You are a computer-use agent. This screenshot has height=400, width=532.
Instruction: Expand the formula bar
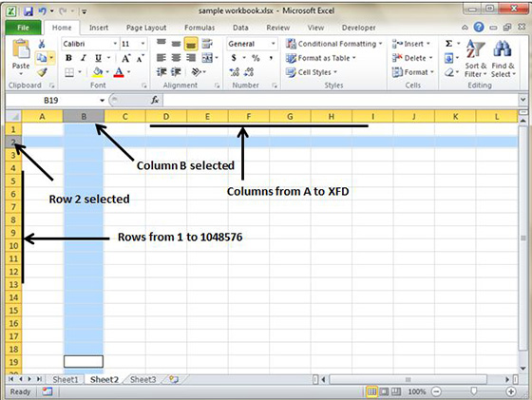[522, 100]
